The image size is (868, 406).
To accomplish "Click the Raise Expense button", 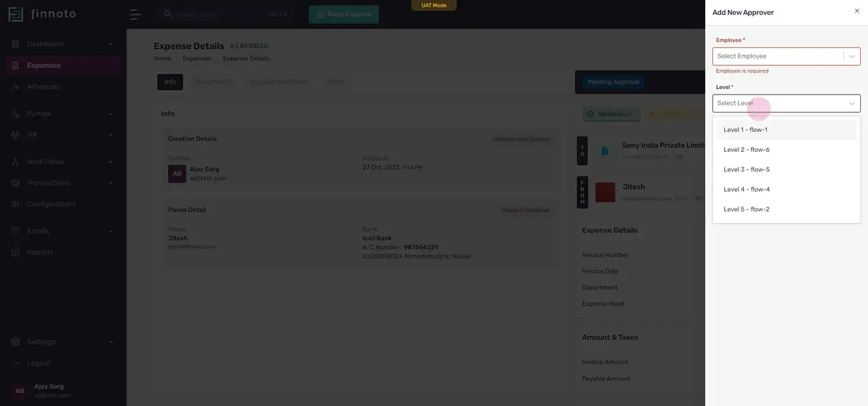I will (x=344, y=14).
